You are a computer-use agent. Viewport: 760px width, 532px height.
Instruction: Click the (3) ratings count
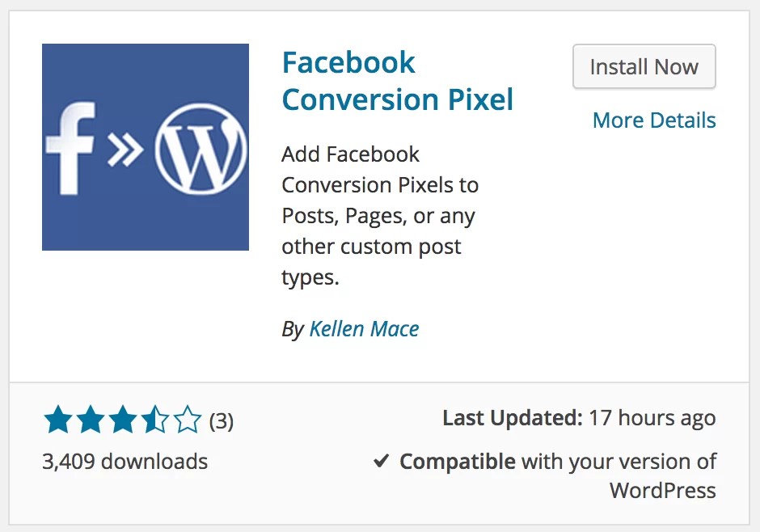tap(221, 421)
